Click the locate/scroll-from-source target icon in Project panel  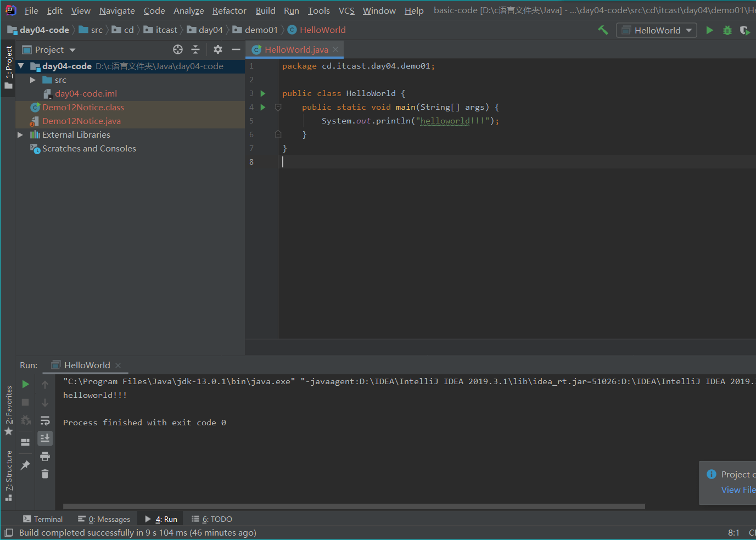(178, 49)
